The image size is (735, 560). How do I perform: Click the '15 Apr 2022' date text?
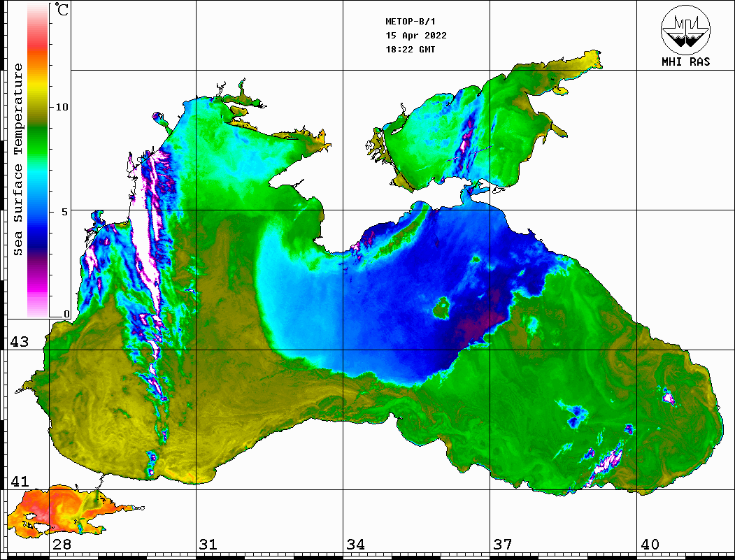click(x=416, y=36)
